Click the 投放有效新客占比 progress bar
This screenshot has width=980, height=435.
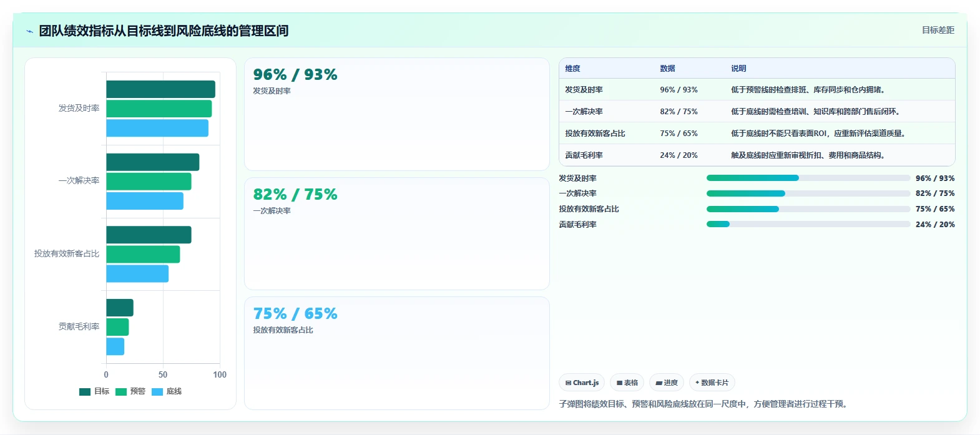pyautogui.click(x=808, y=209)
